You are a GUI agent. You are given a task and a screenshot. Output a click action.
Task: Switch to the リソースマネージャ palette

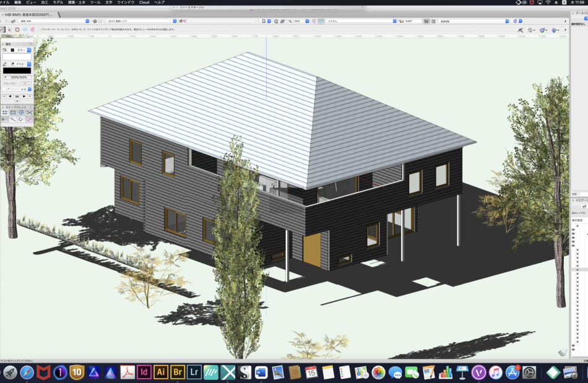(x=195, y=7)
